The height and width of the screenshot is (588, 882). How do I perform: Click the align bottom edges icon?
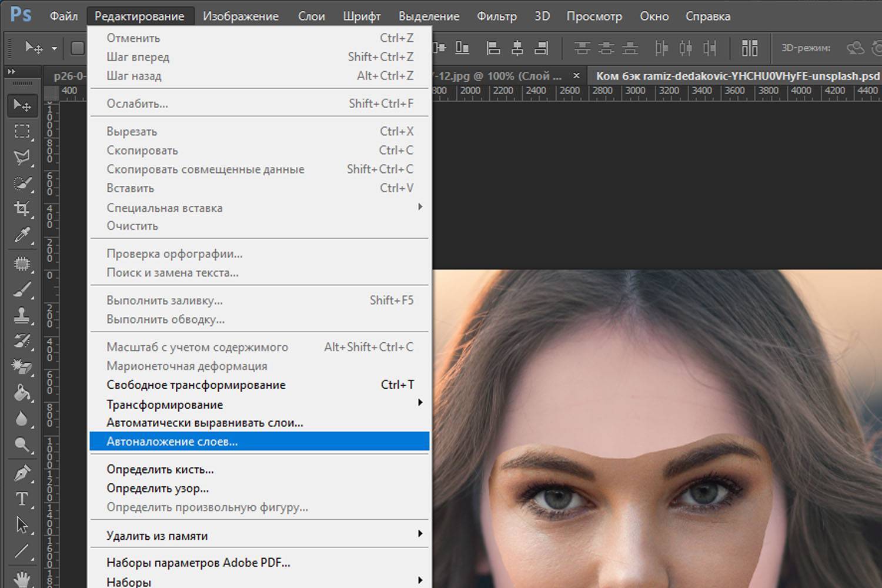click(462, 48)
